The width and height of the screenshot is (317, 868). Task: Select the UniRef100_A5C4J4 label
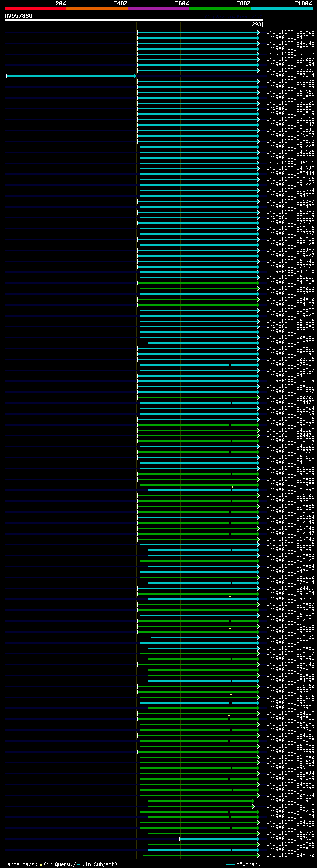coord(290,174)
